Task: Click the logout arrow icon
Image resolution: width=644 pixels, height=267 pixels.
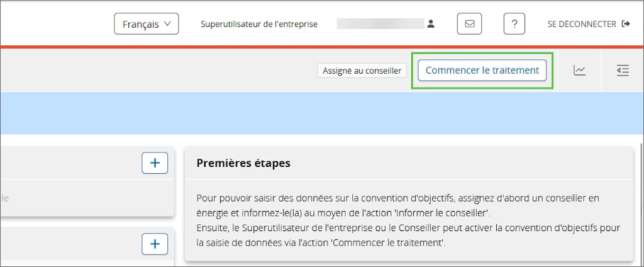Action: 626,24
